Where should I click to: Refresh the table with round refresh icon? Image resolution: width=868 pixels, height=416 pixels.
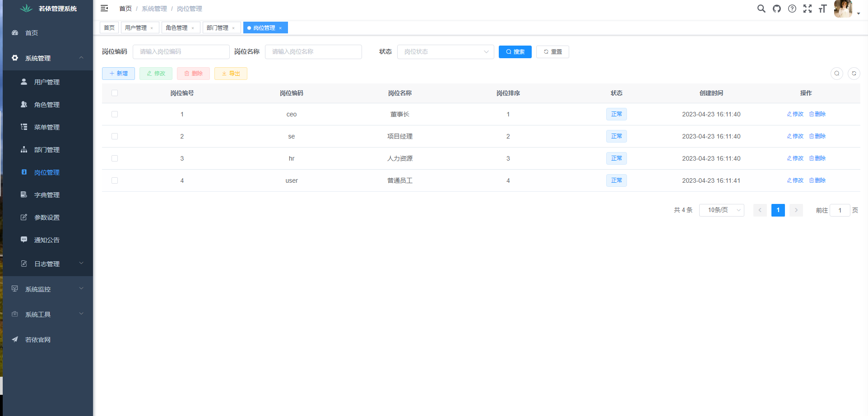854,74
